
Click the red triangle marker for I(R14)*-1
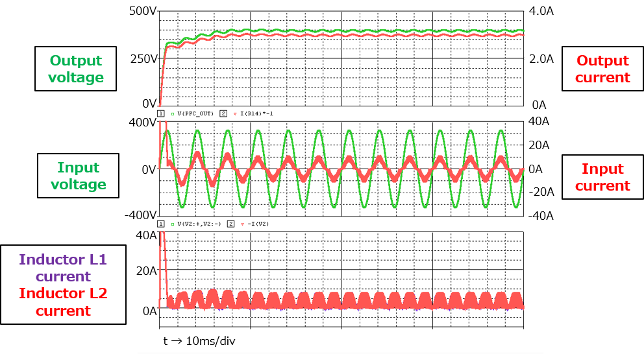click(x=235, y=113)
